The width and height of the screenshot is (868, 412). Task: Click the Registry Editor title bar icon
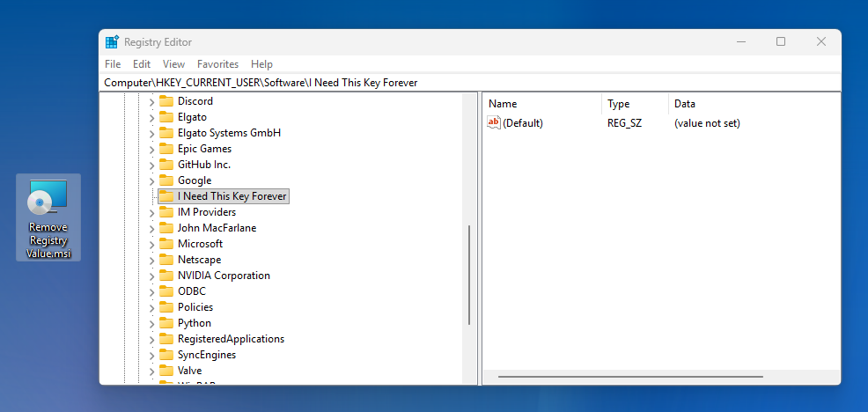113,42
